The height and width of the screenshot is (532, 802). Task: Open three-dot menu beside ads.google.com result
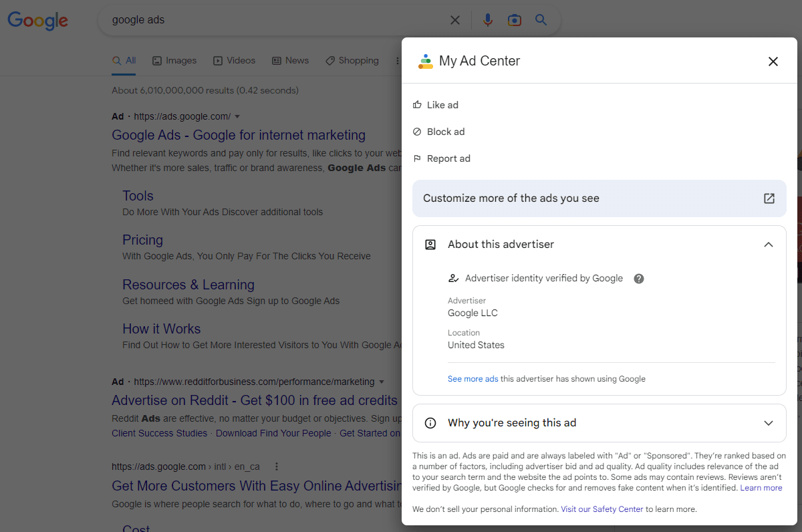[277, 467]
